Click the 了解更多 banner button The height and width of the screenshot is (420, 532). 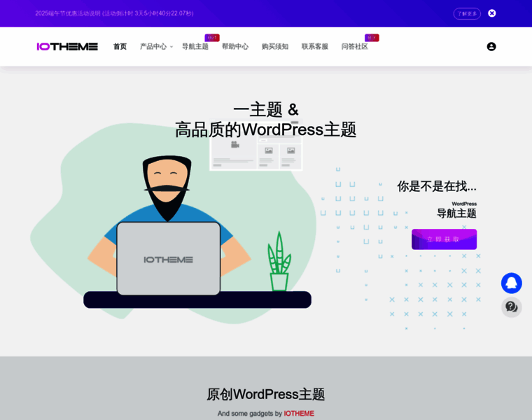coord(467,13)
